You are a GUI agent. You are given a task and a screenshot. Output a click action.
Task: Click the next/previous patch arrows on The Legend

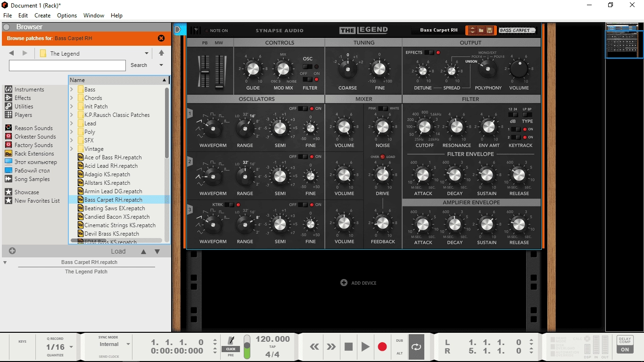pos(472,30)
